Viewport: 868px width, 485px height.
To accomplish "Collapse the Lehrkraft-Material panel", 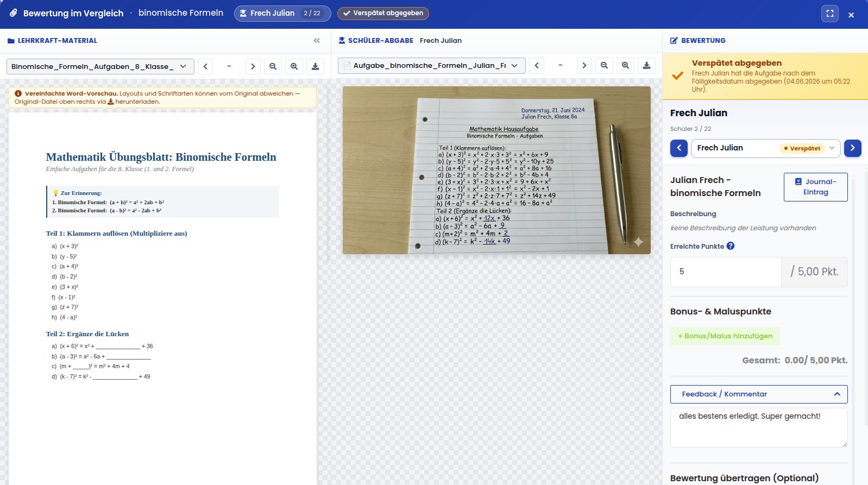I will (x=317, y=41).
